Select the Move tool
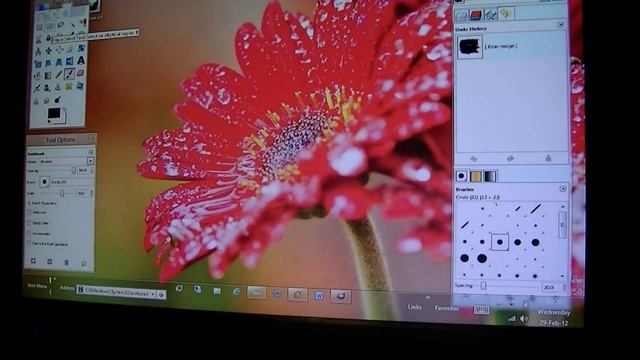The width and height of the screenshot is (640, 360). pyautogui.click(x=49, y=51)
